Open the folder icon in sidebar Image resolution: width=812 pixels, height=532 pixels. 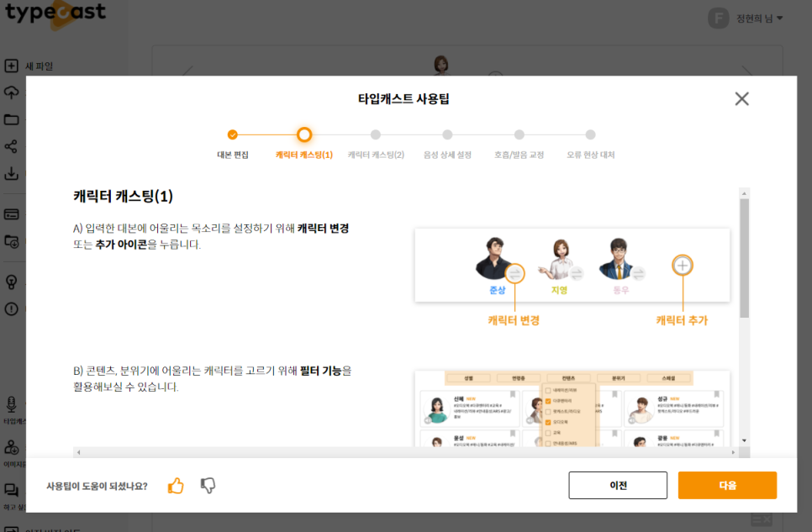[x=12, y=119]
